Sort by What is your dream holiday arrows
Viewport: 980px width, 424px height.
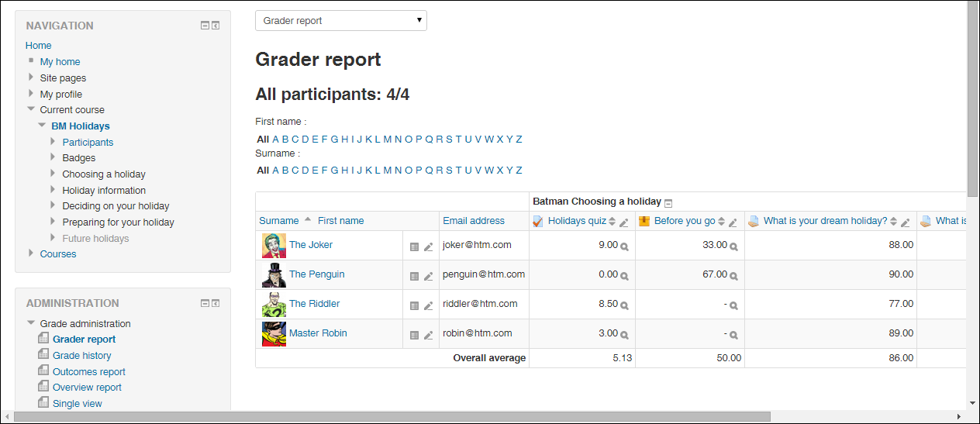pyautogui.click(x=893, y=222)
